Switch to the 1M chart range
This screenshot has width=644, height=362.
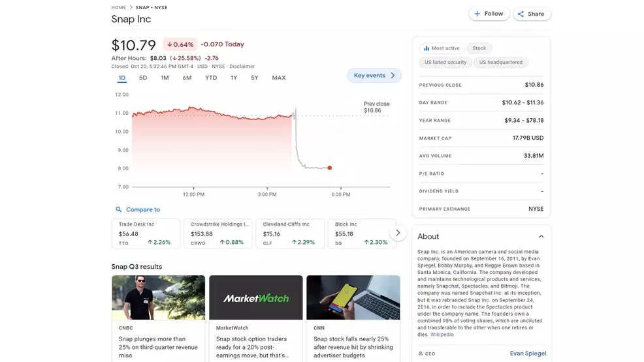coord(165,78)
